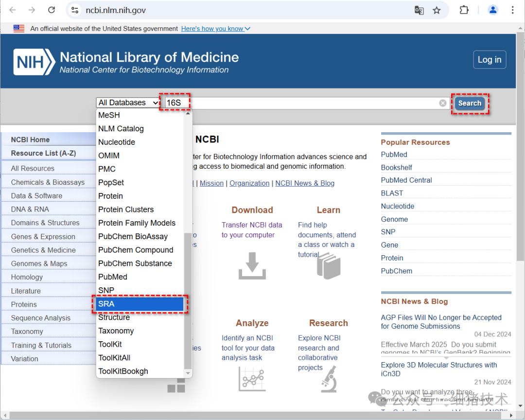Clear the search box with X icon

tap(443, 103)
